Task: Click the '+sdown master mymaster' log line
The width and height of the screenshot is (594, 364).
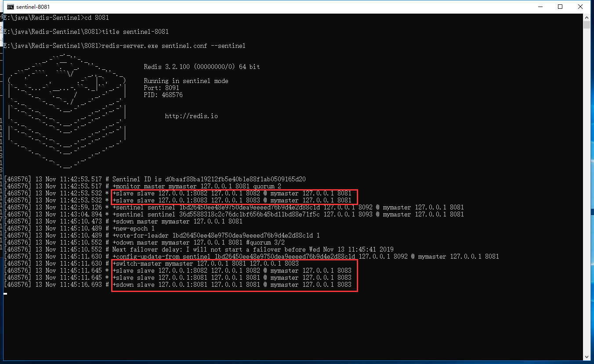Action: [123, 221]
